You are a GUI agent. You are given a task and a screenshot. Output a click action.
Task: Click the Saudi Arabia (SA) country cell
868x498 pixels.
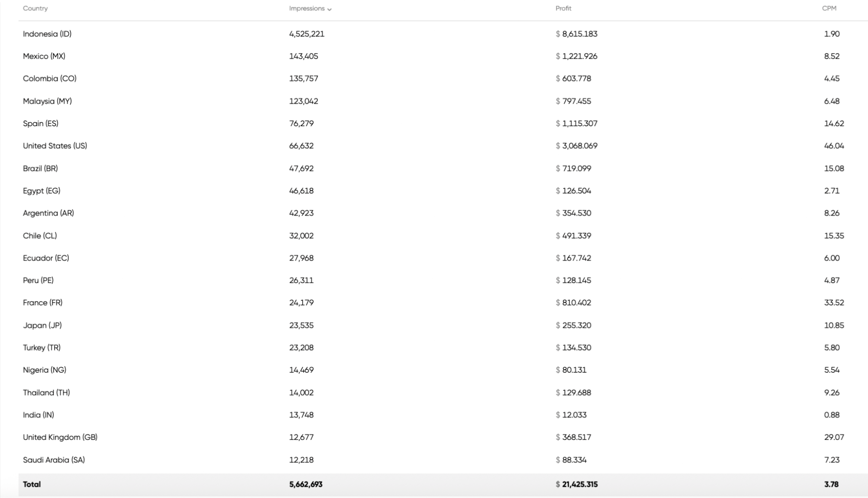coord(54,459)
